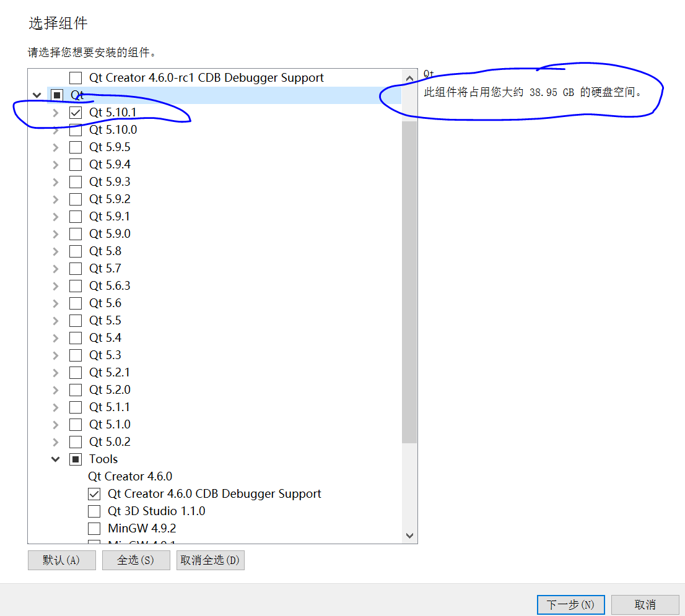
Task: Click the 全选(S) select all button
Action: pos(136,560)
